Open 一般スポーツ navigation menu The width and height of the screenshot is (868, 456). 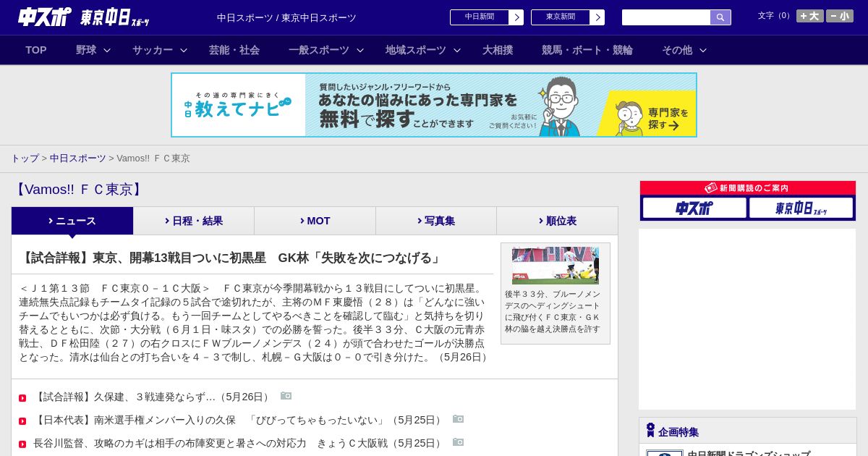coord(319,50)
